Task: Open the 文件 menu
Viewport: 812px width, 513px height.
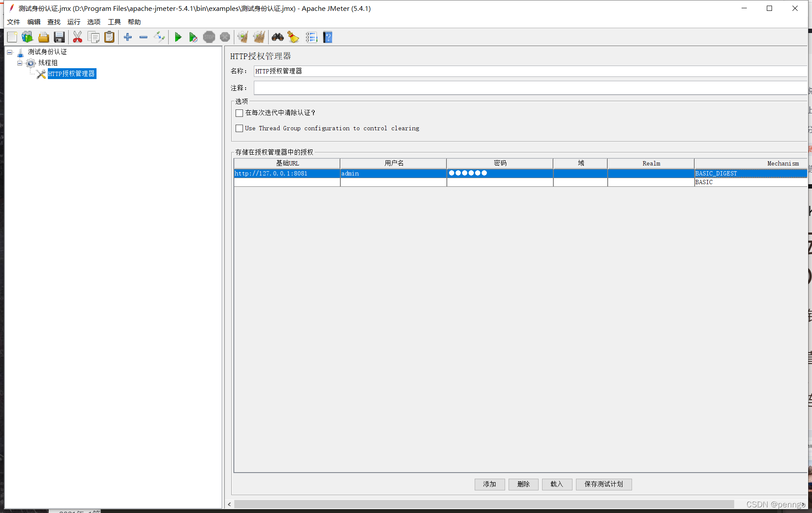Action: click(x=13, y=22)
